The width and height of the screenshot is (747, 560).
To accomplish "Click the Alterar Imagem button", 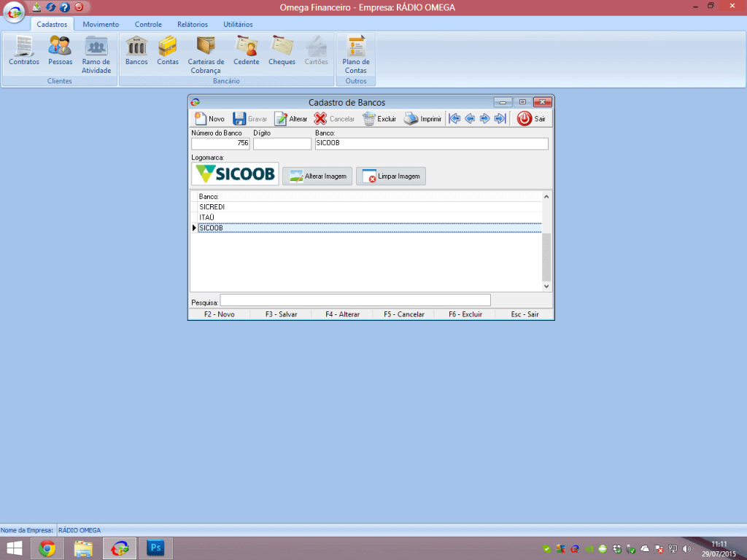I will [x=317, y=176].
